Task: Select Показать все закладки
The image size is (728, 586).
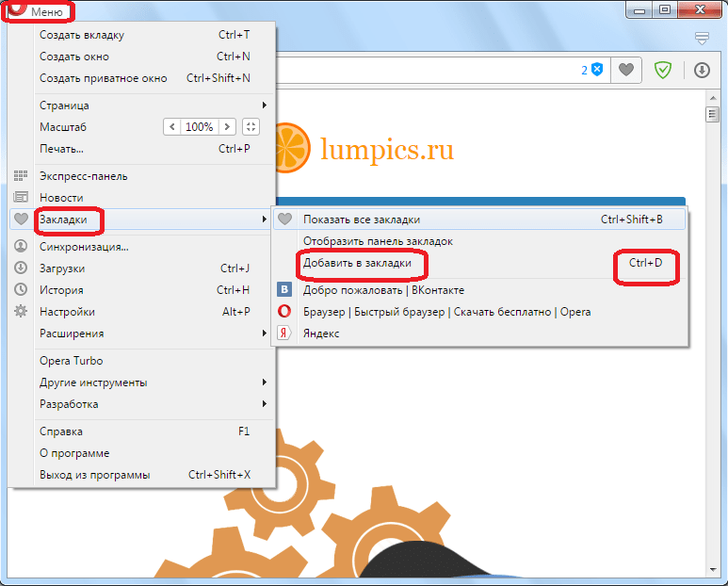Action: 479,220
